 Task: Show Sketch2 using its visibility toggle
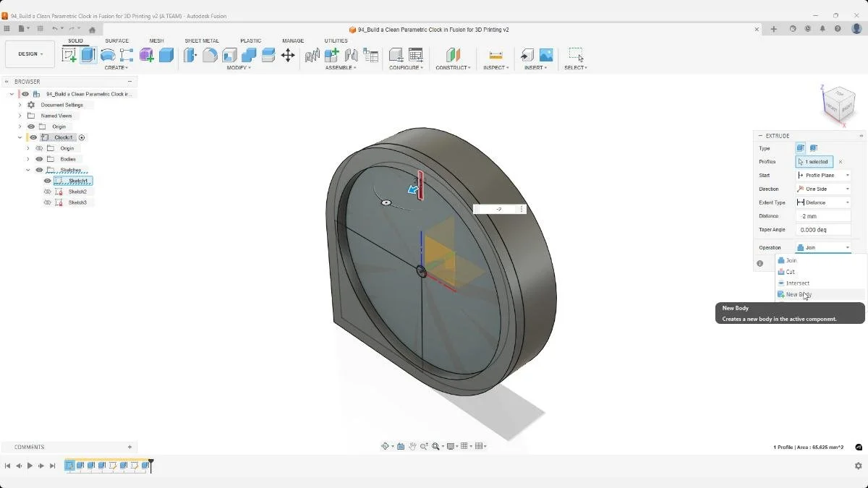coord(48,192)
